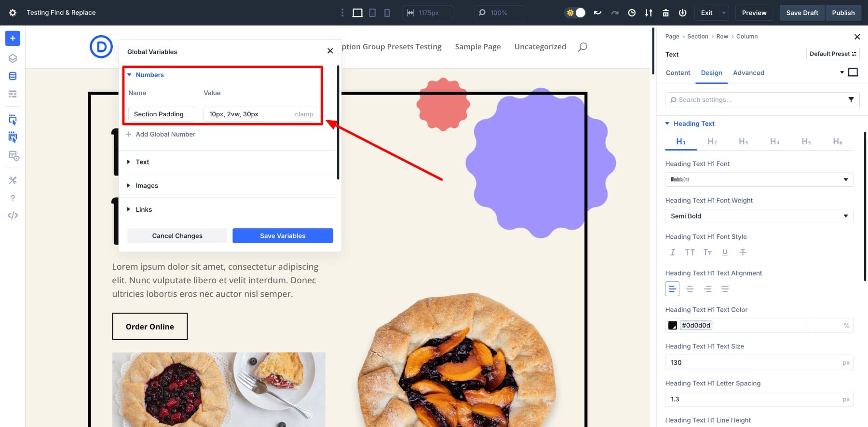Click the site search magnifier icon
This screenshot has height=427, width=868.
pos(583,47)
